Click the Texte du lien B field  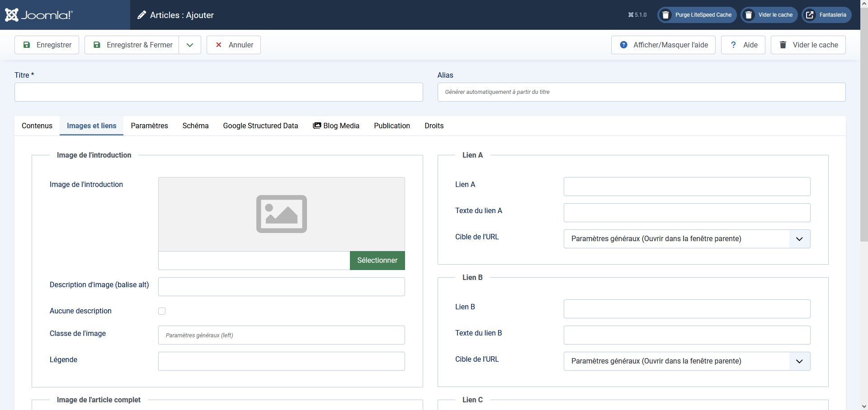(687, 335)
